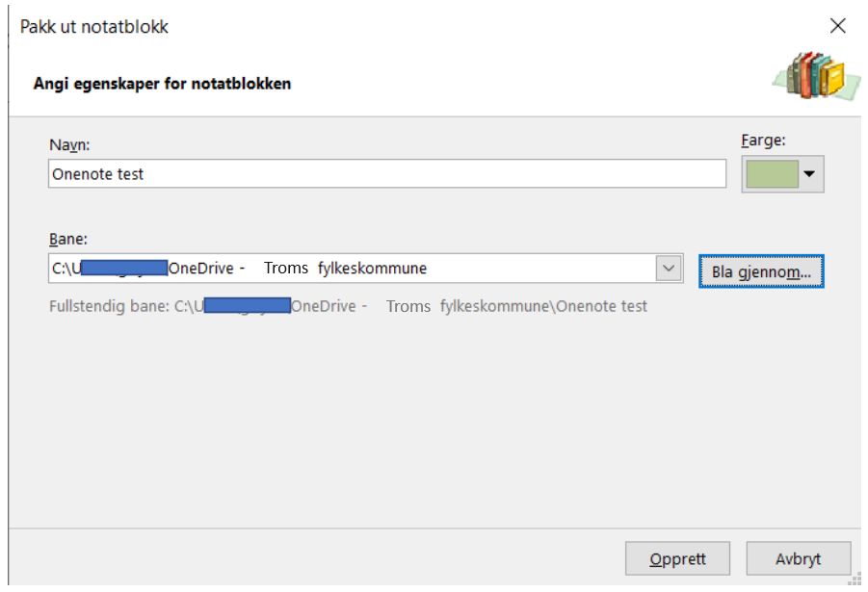Click the 'Angi egenskaper for notatblokken' heading
This screenshot has height=592, width=868.
tap(162, 84)
